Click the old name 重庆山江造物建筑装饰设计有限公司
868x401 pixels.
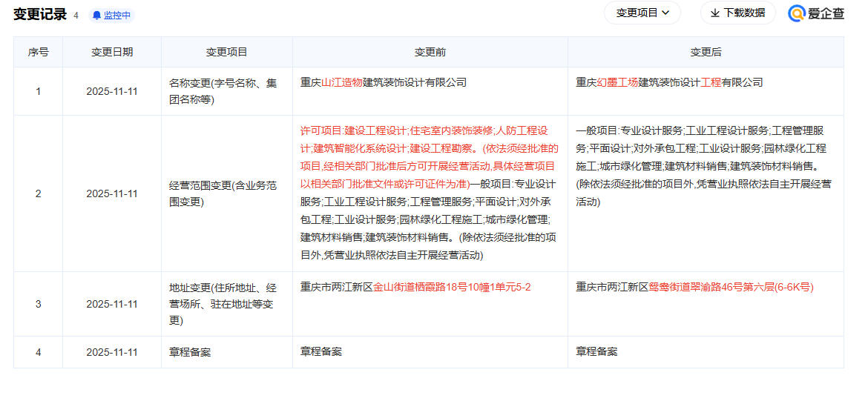point(383,82)
